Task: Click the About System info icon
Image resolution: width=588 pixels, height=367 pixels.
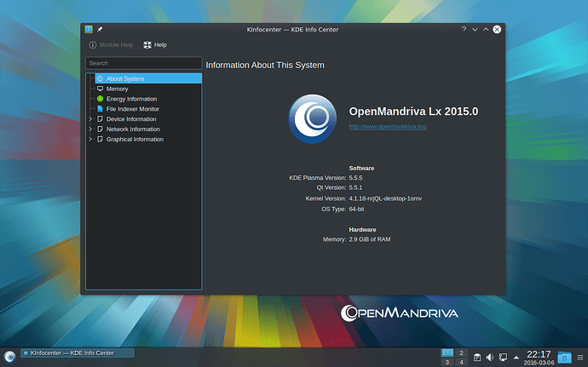Action: point(100,78)
